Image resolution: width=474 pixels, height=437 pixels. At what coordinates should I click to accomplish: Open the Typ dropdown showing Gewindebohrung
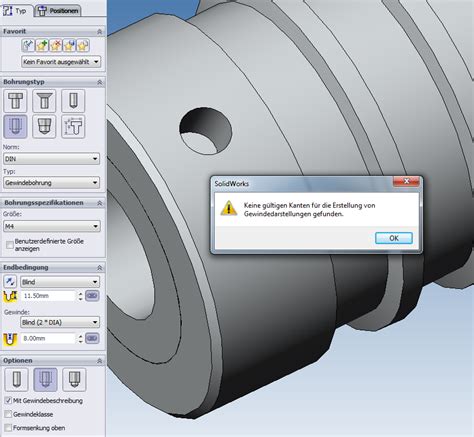(51, 183)
